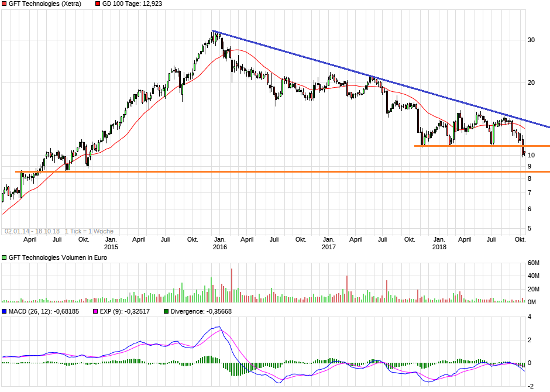Click the short orange support line near 11
Screen dimensions: 550x392
click(482, 146)
